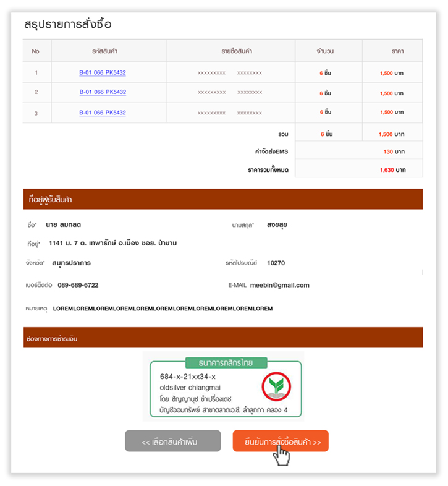Open product code link in row No 2

pyautogui.click(x=103, y=92)
